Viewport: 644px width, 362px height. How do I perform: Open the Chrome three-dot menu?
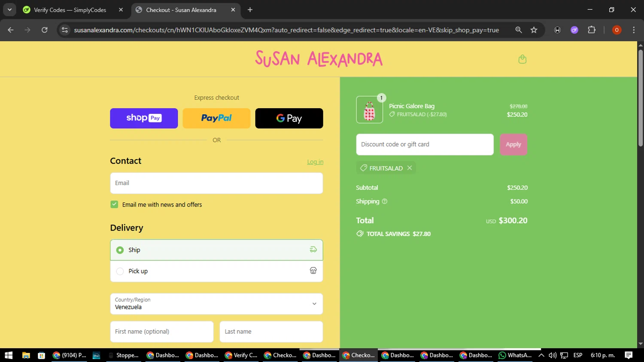coord(634,30)
